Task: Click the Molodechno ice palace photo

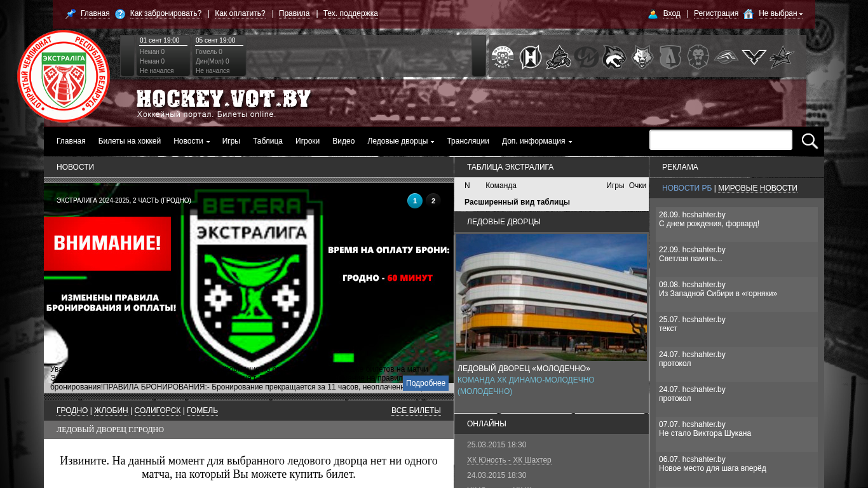Action: (x=552, y=297)
